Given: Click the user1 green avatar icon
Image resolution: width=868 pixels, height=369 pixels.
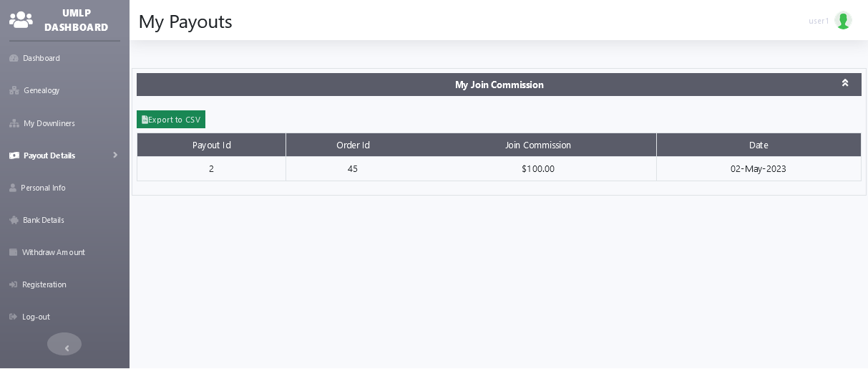Looking at the screenshot, I should [x=843, y=21].
